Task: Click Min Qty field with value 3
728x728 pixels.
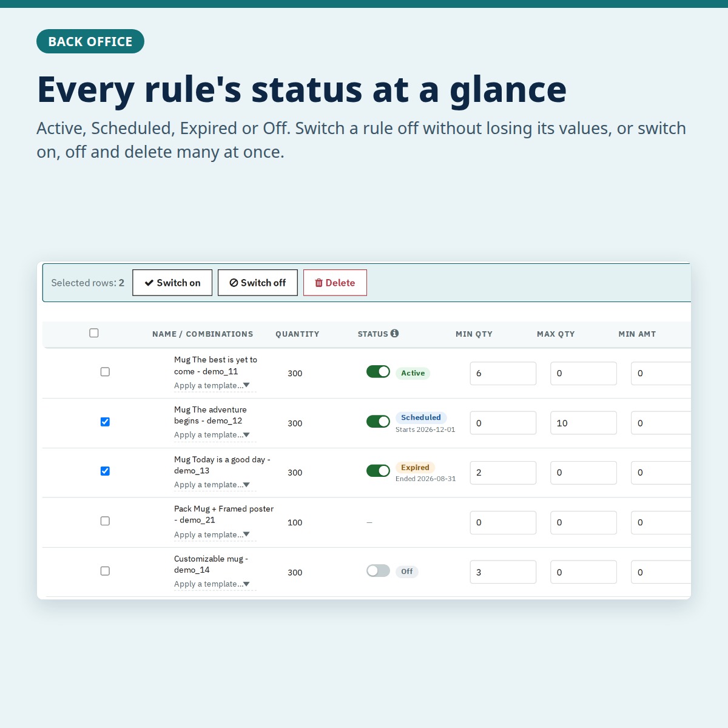Action: (503, 572)
